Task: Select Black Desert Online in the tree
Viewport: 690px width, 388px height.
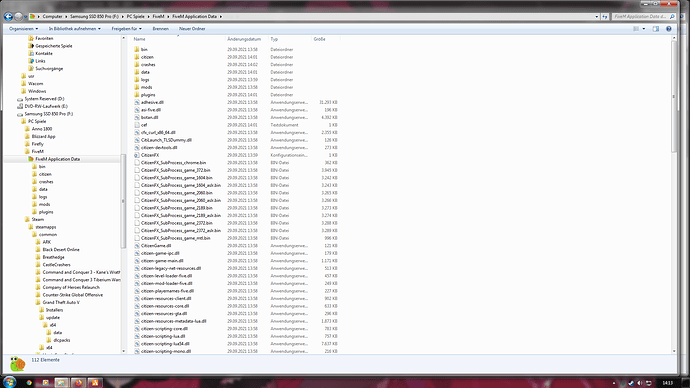Action: click(61, 249)
